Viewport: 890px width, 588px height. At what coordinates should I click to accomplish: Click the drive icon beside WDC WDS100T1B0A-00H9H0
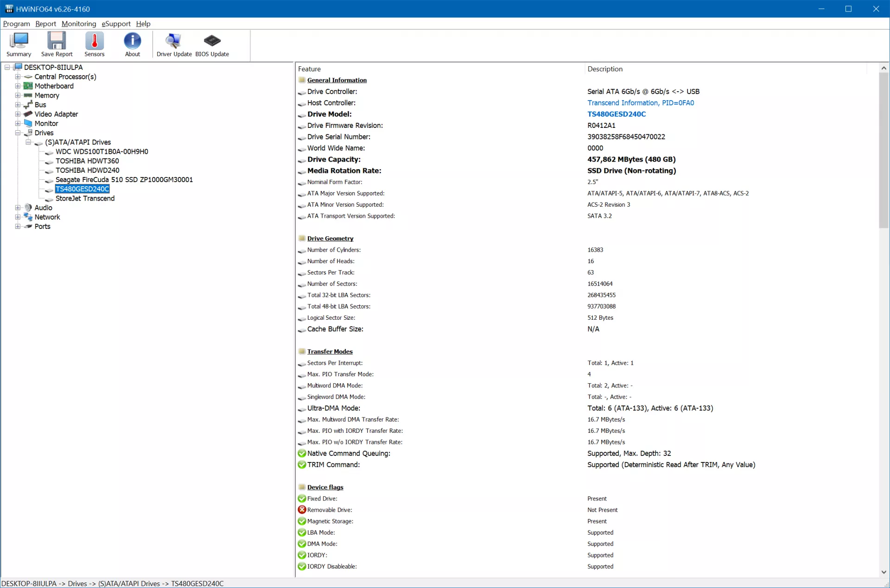click(49, 152)
